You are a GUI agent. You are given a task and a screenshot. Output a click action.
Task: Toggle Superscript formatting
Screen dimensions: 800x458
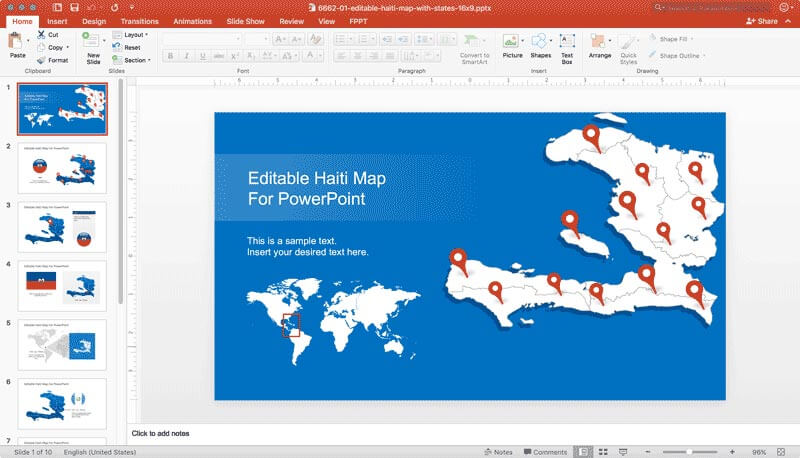point(235,56)
